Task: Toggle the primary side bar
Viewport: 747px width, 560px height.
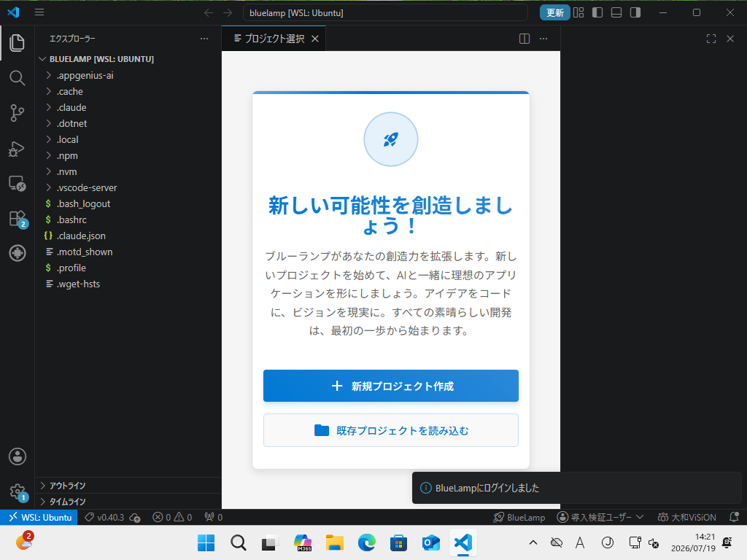Action: 597,12
